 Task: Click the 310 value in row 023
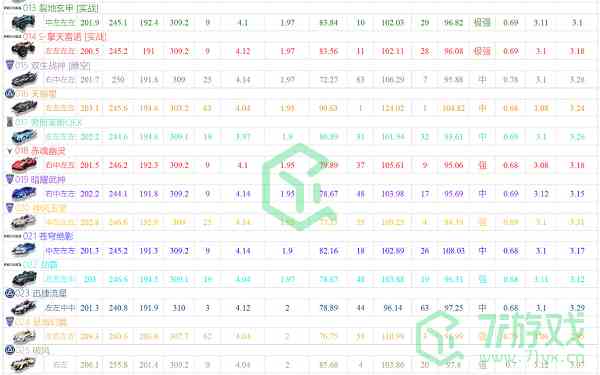click(179, 308)
